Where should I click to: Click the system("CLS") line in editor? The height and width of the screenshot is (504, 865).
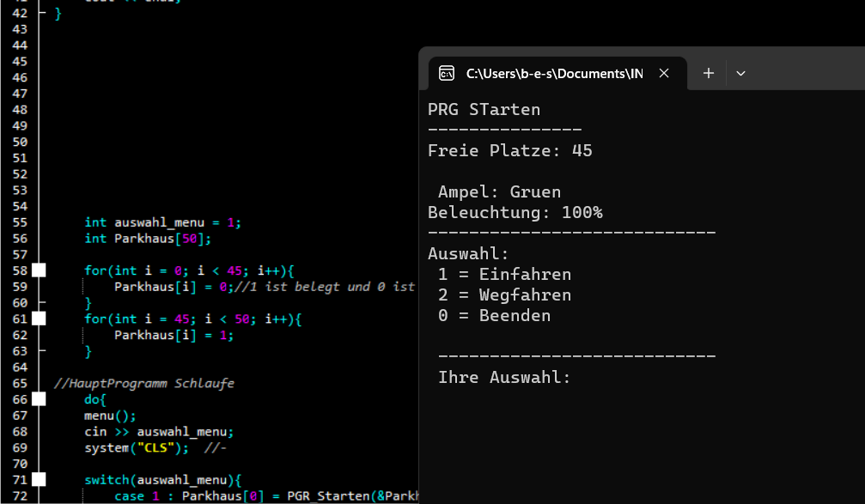(137, 447)
